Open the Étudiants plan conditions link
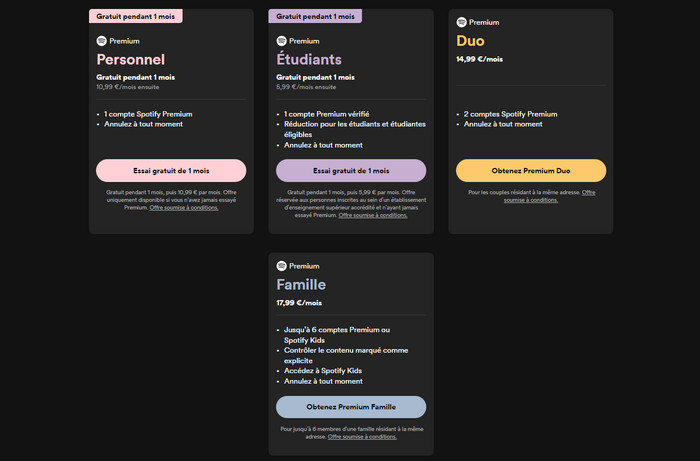700x461 pixels. click(372, 215)
